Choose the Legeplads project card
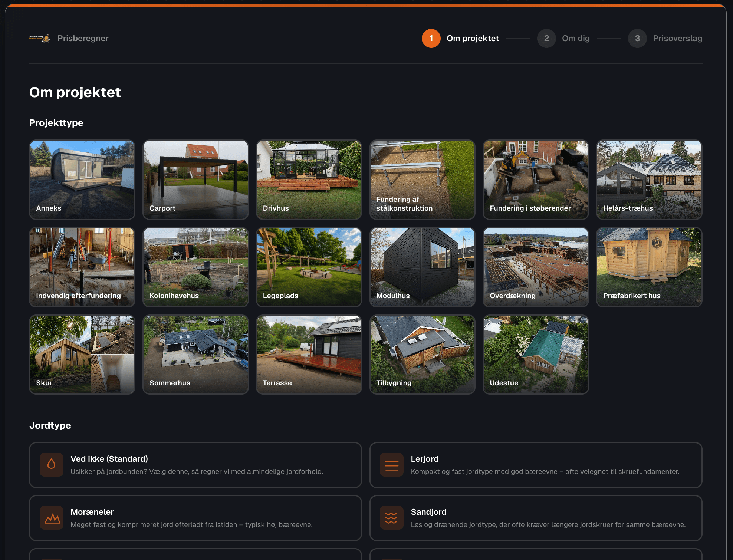Screen dimensions: 733x560 [x=309, y=267]
